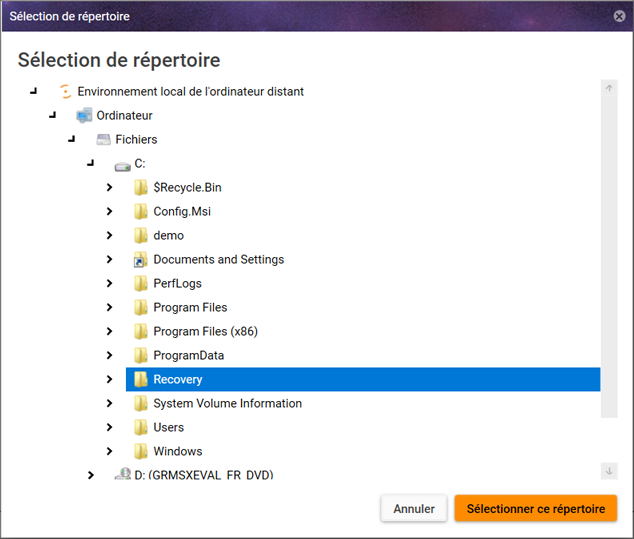The width and height of the screenshot is (634, 539).
Task: Click the scroll up arrow
Action: (609, 88)
